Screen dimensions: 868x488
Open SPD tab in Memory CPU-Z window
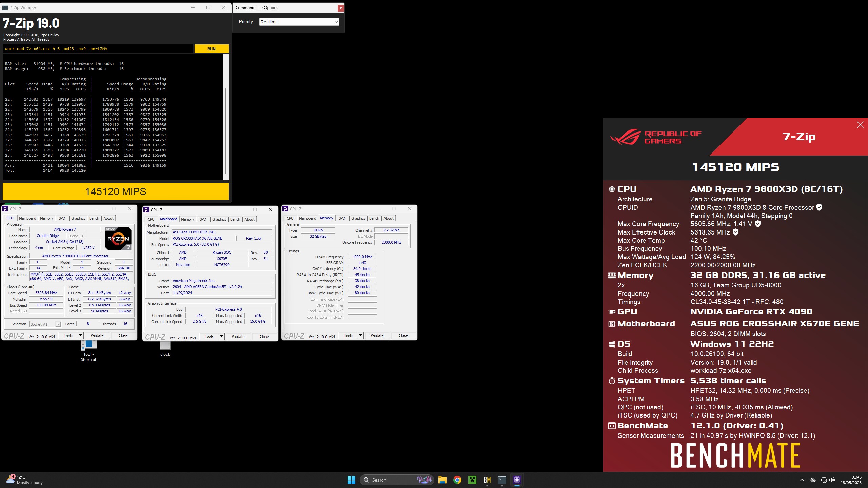tap(342, 218)
